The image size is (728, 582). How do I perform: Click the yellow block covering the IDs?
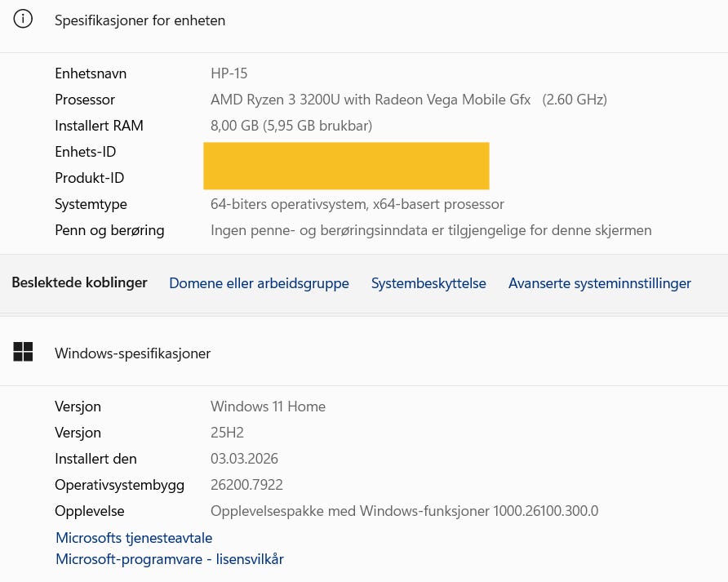pyautogui.click(x=346, y=166)
